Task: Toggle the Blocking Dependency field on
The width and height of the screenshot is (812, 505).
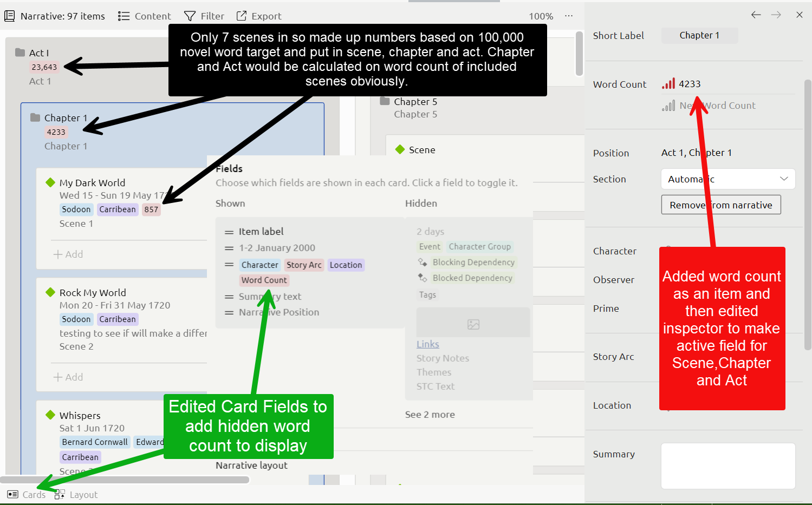Action: tap(473, 263)
